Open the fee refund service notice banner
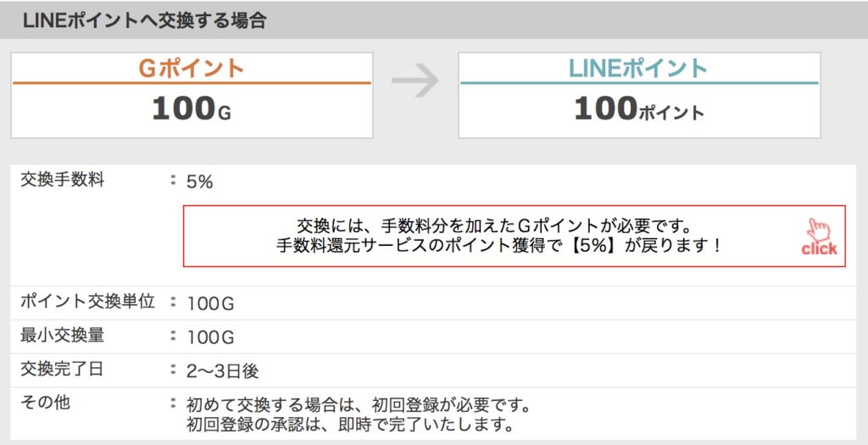868x445 pixels. coord(515,236)
